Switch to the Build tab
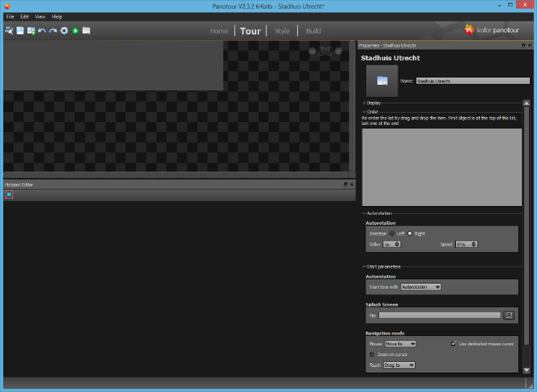The image size is (537, 392). click(x=313, y=31)
